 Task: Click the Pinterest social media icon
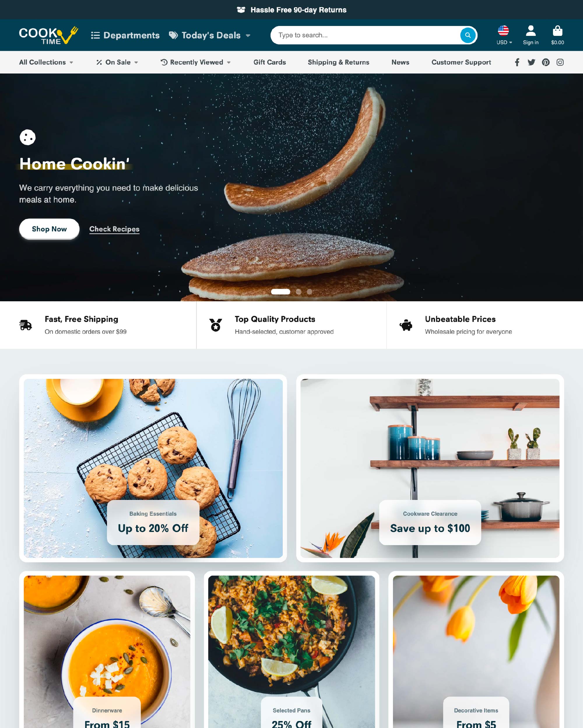pyautogui.click(x=545, y=62)
